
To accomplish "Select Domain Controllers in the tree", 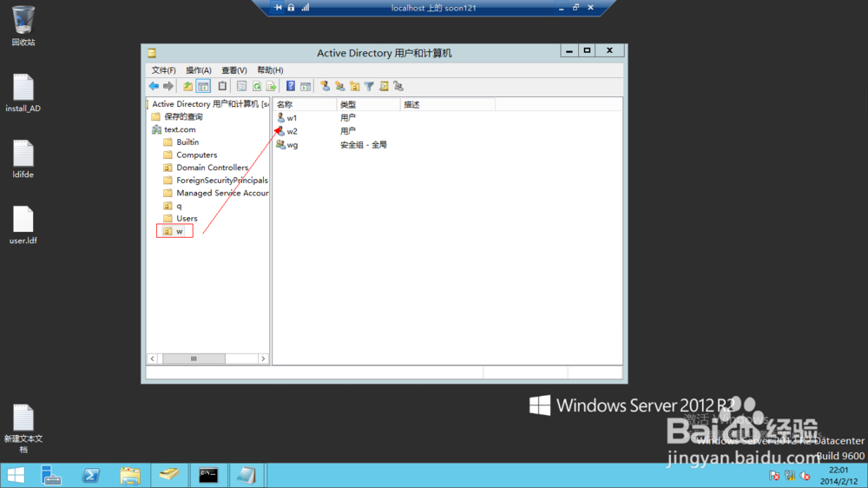I will 206,168.
